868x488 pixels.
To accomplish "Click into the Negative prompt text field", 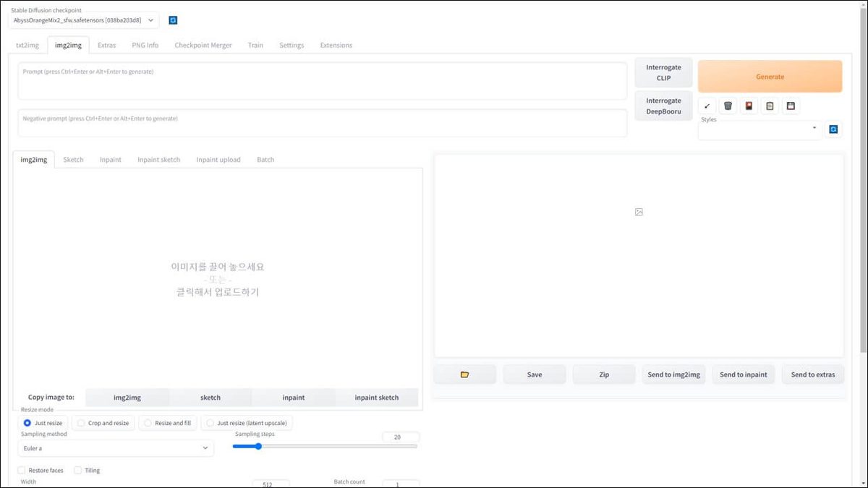I will (323, 123).
